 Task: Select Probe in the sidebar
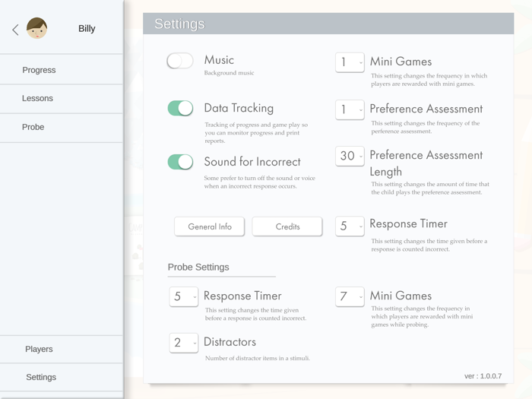pos(33,127)
